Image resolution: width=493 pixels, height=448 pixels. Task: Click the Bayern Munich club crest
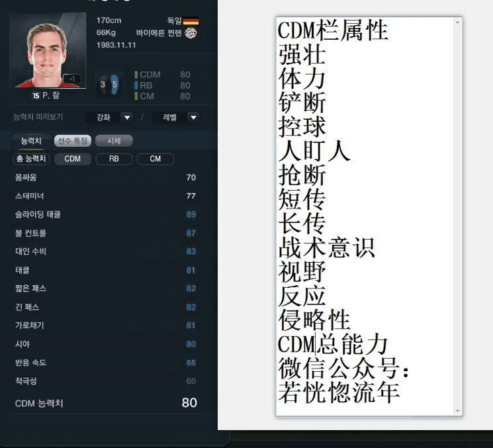[191, 32]
